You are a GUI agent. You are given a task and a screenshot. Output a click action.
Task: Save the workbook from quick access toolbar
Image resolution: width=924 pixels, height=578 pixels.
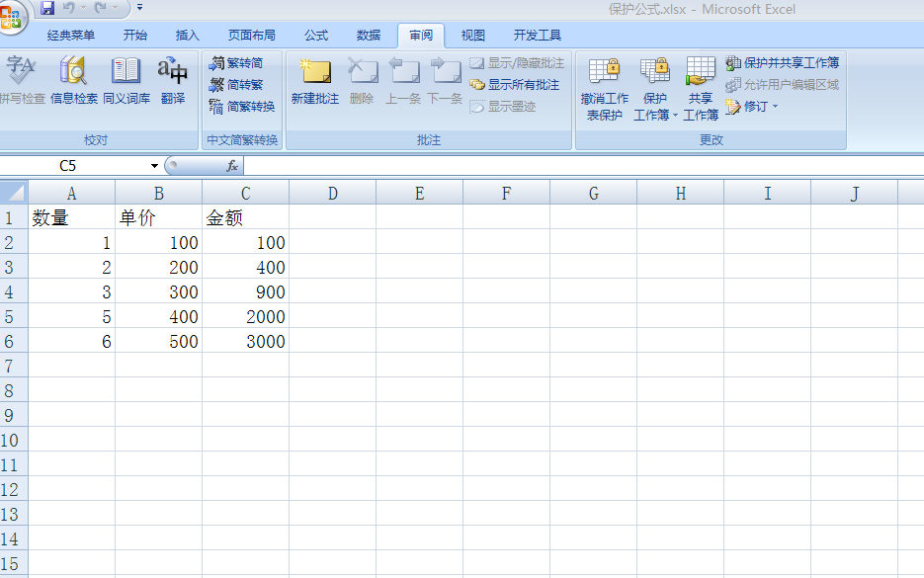click(47, 8)
